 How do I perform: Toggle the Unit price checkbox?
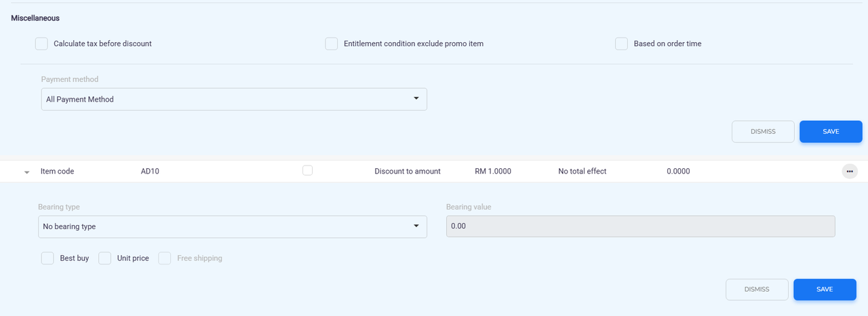pos(105,258)
